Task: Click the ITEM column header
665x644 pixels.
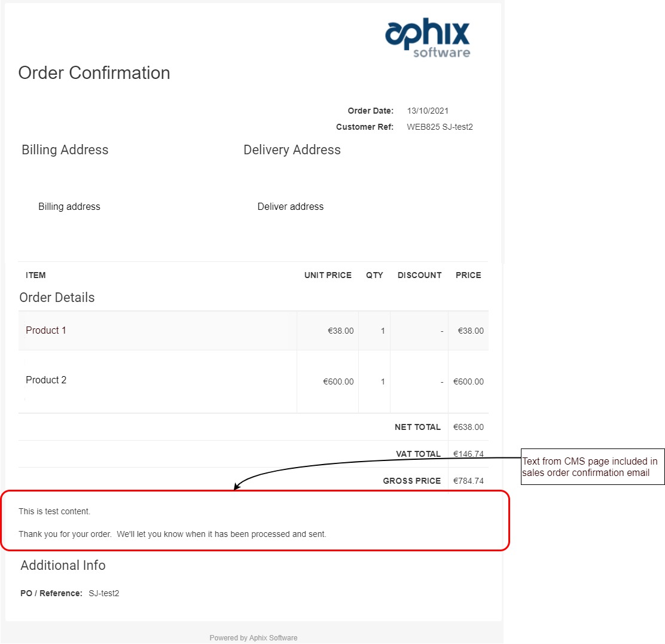Action: 36,276
